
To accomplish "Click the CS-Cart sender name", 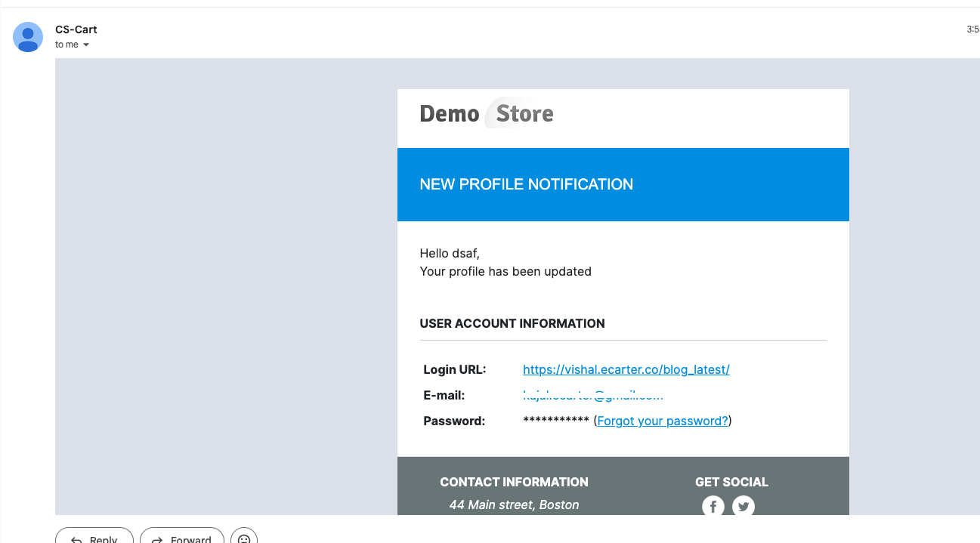I will tap(76, 29).
